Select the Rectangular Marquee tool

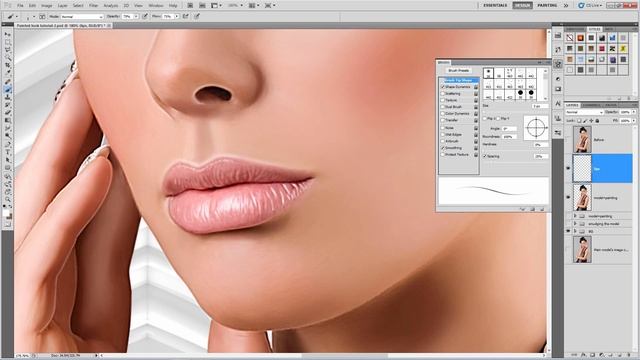click(x=8, y=42)
